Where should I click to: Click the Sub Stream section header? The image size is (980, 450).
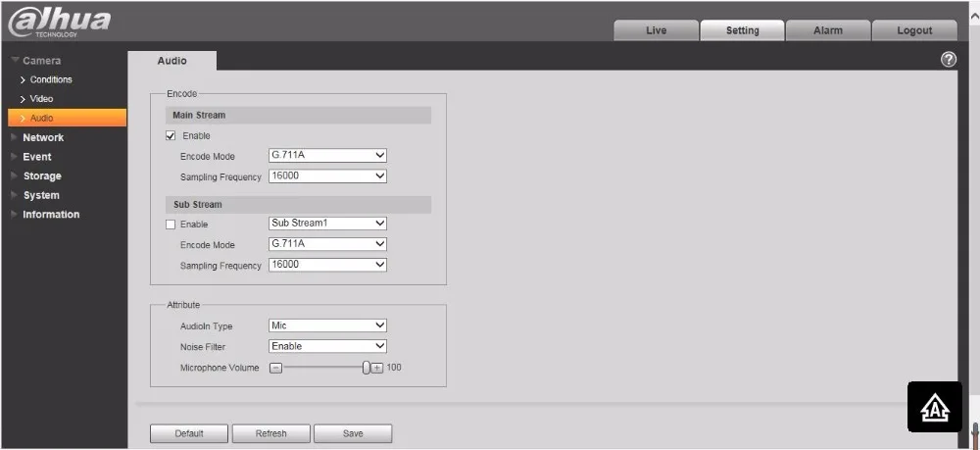(299, 204)
